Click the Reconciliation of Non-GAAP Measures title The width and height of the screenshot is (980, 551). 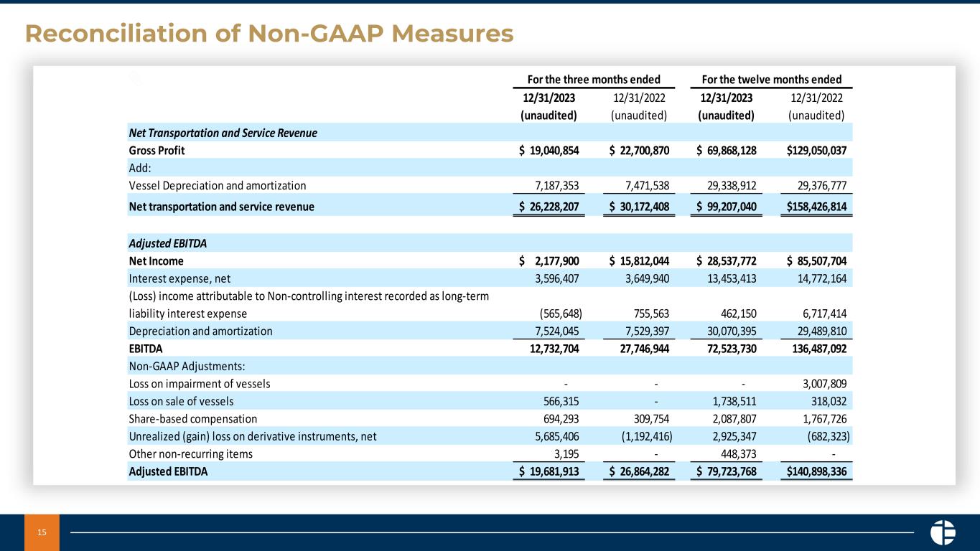click(x=269, y=33)
